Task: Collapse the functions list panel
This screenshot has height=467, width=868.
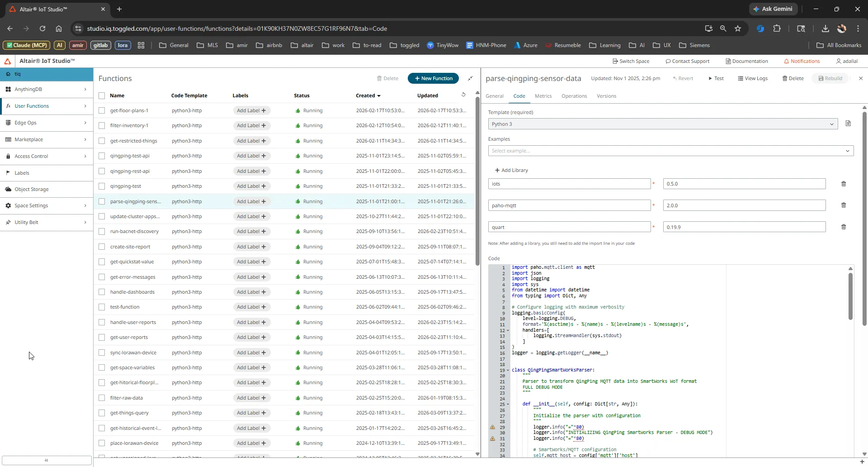Action: coord(470,78)
